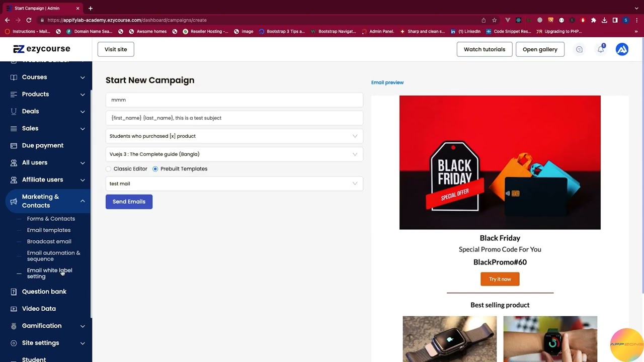This screenshot has width=644, height=362.
Task: Open the chat messages icon in header
Action: pyautogui.click(x=579, y=49)
